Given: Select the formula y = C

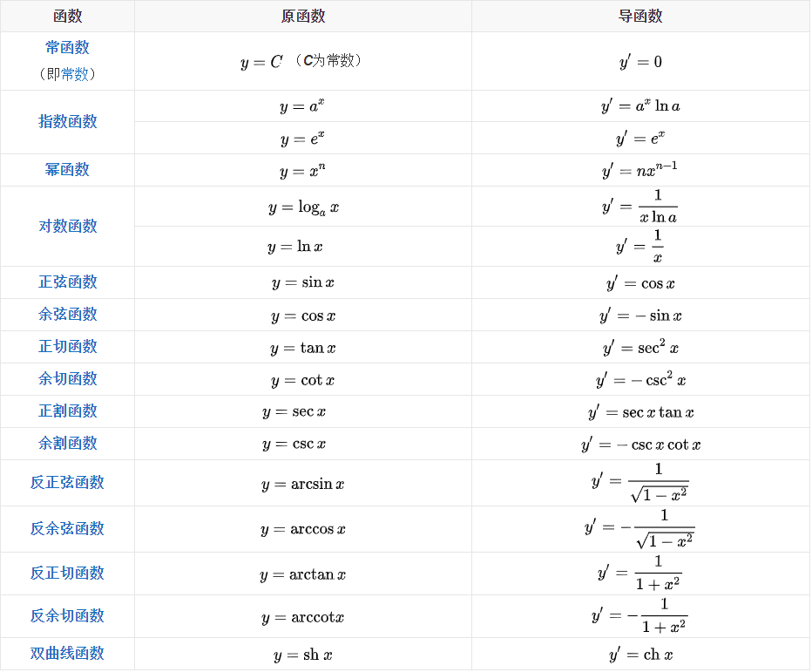Looking at the screenshot, I should (x=261, y=63).
